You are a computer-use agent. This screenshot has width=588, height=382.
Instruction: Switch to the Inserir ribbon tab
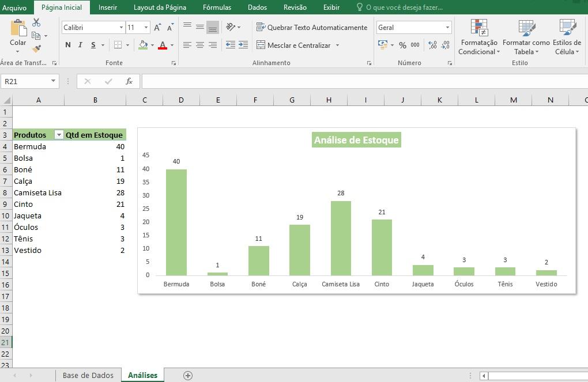[108, 7]
